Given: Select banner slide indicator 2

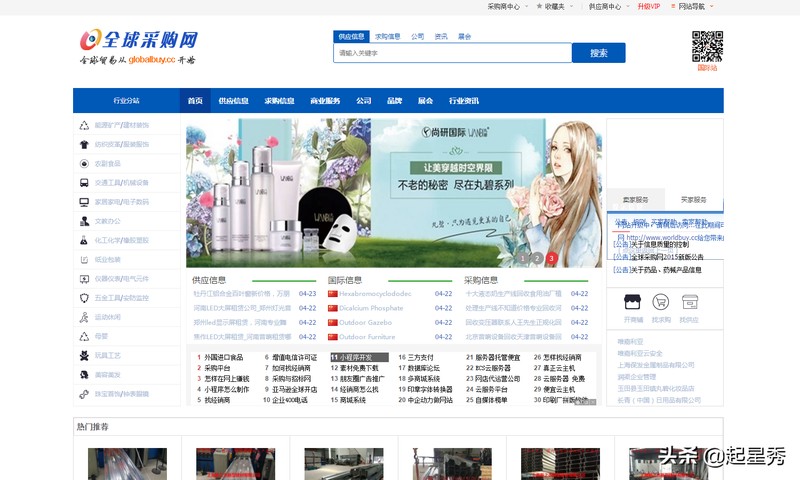Looking at the screenshot, I should [x=537, y=258].
